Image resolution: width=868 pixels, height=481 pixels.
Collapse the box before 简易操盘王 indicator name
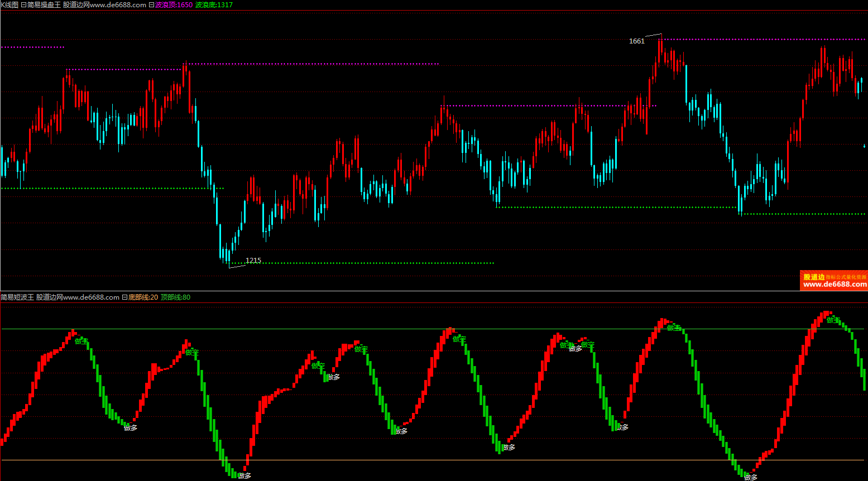tap(23, 5)
